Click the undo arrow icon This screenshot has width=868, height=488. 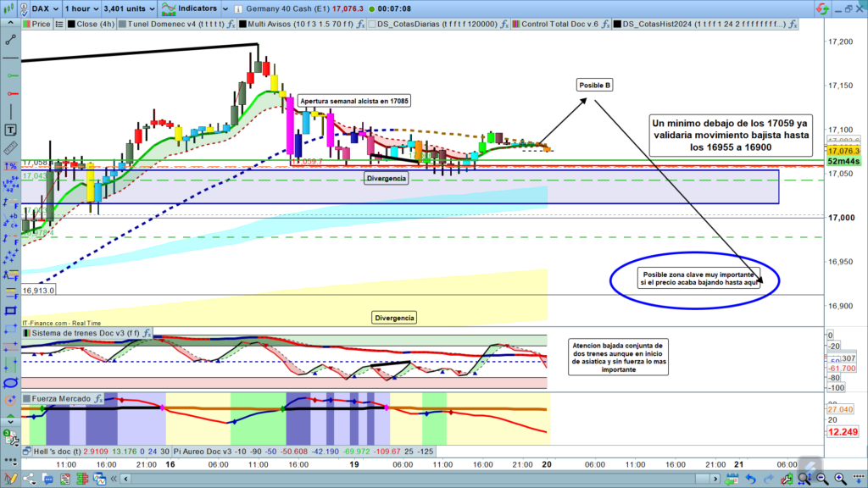(750, 480)
